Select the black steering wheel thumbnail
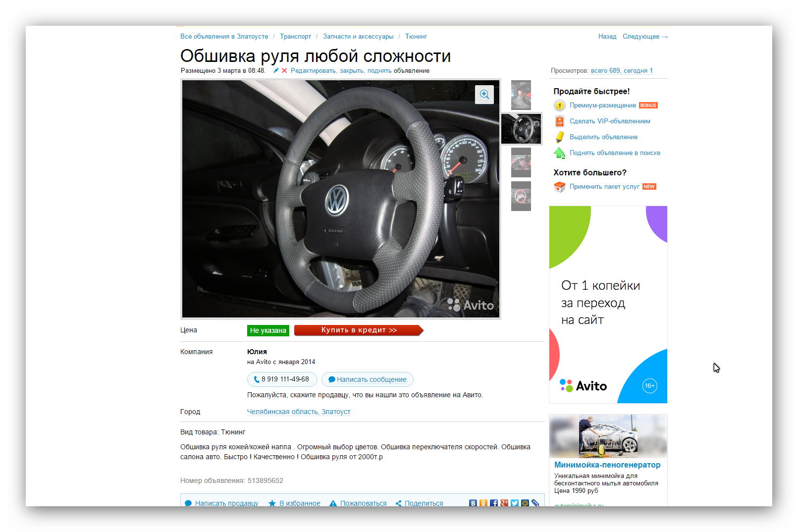 coord(521,129)
